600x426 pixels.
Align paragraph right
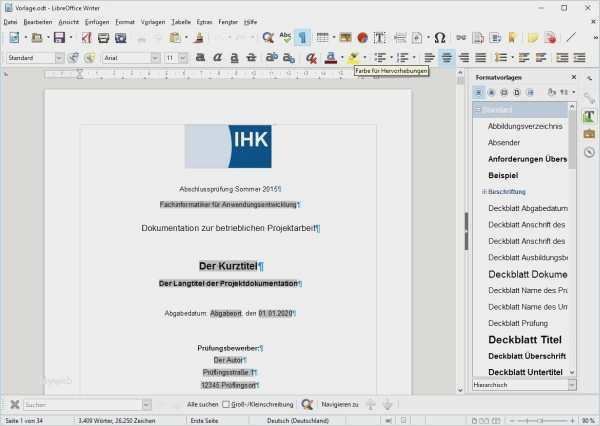coord(464,58)
